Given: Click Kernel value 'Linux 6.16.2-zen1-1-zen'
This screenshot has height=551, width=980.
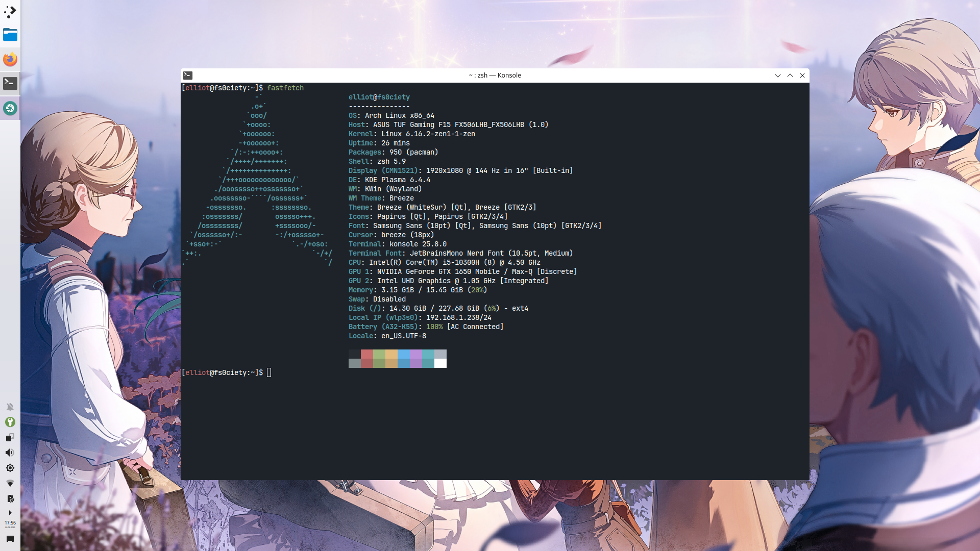Looking at the screenshot, I should point(428,134).
